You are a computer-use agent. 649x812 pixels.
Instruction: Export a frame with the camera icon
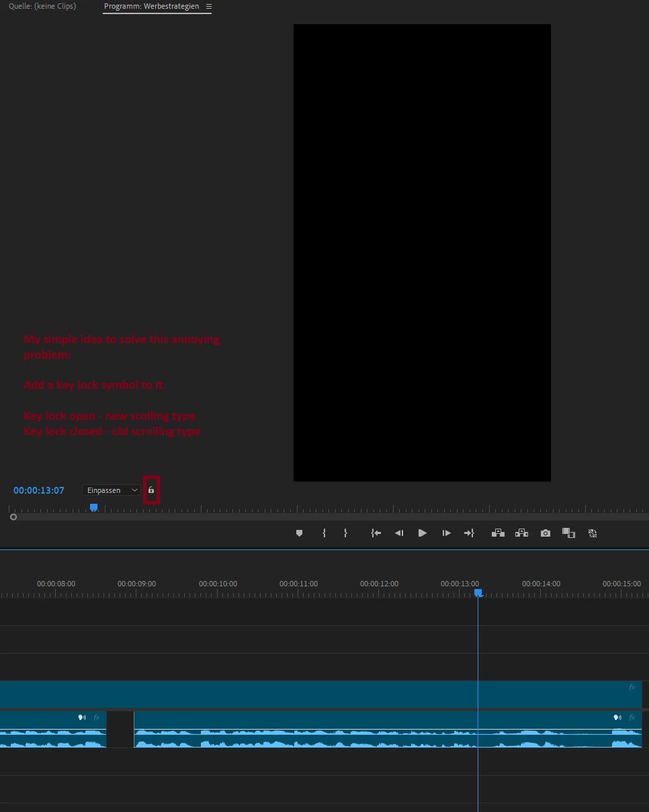pos(546,533)
